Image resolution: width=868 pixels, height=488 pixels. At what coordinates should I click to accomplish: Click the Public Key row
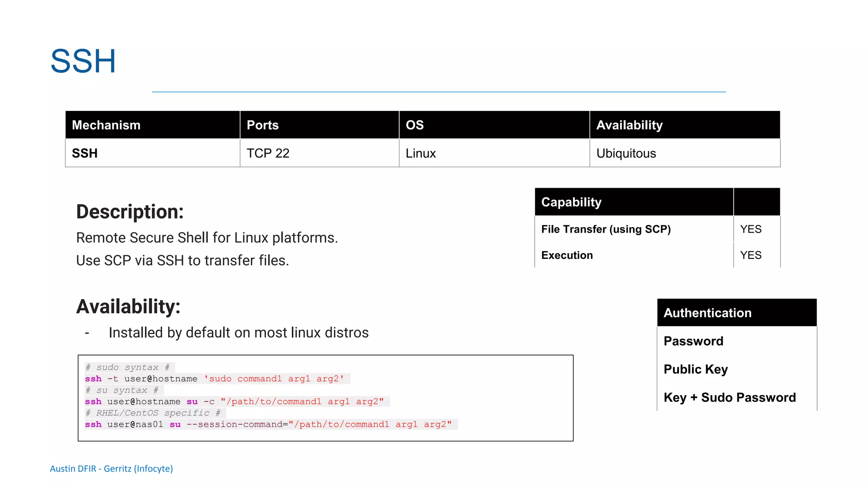737,369
